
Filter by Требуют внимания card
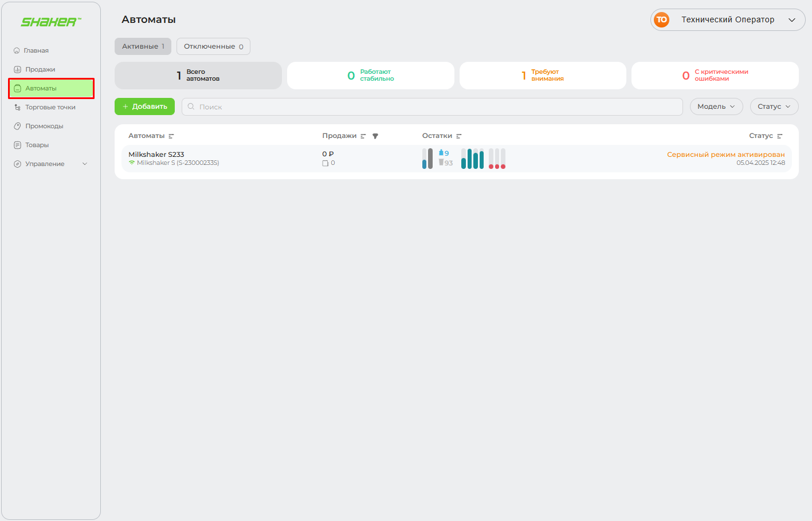(542, 76)
